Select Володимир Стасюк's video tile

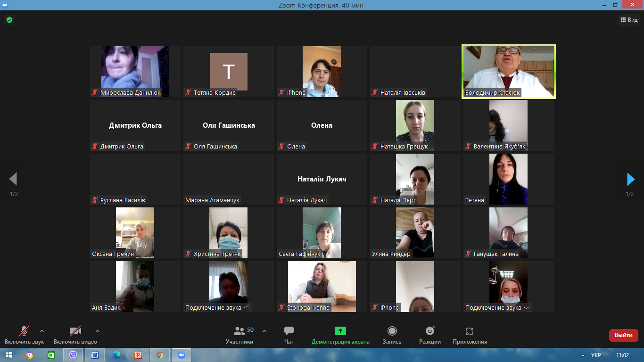pos(509,71)
